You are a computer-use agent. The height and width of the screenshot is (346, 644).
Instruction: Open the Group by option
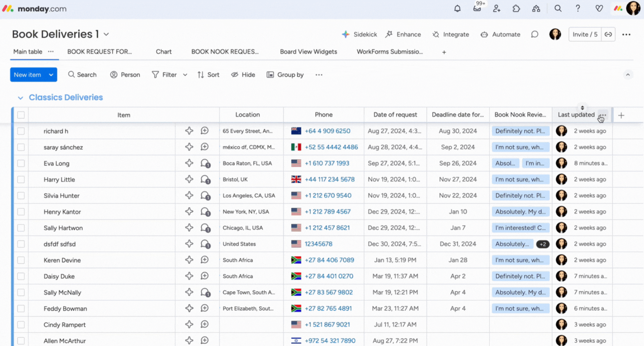pyautogui.click(x=285, y=75)
